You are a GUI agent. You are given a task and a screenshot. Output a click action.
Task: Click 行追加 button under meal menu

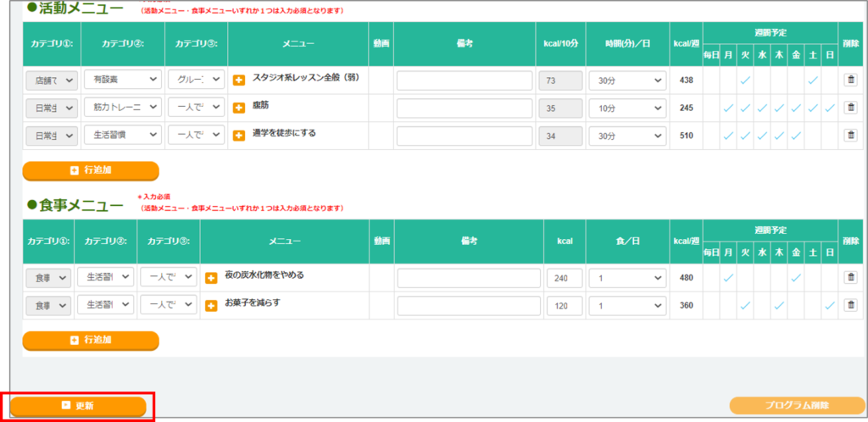91,340
